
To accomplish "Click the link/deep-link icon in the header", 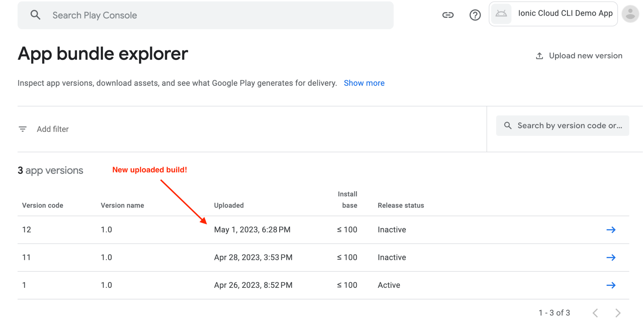I will click(448, 15).
